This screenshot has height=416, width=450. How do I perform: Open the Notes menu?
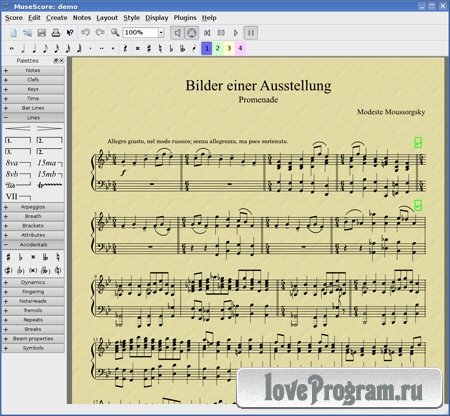82,18
